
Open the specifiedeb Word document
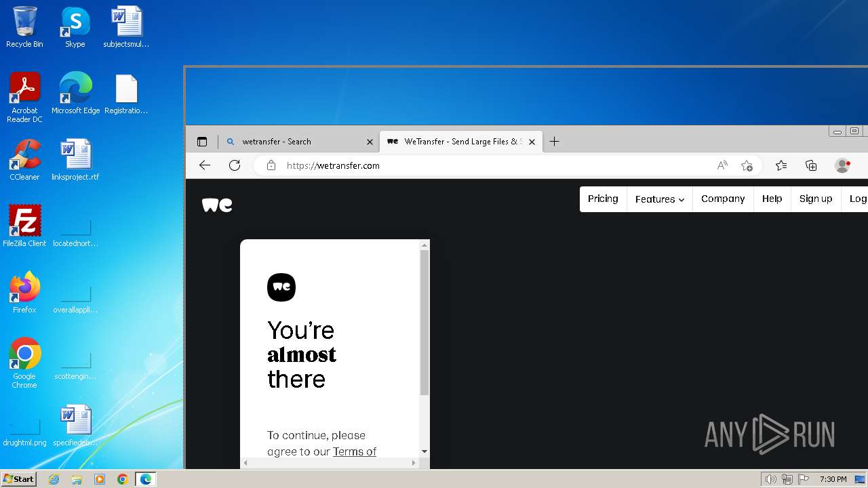pyautogui.click(x=75, y=426)
